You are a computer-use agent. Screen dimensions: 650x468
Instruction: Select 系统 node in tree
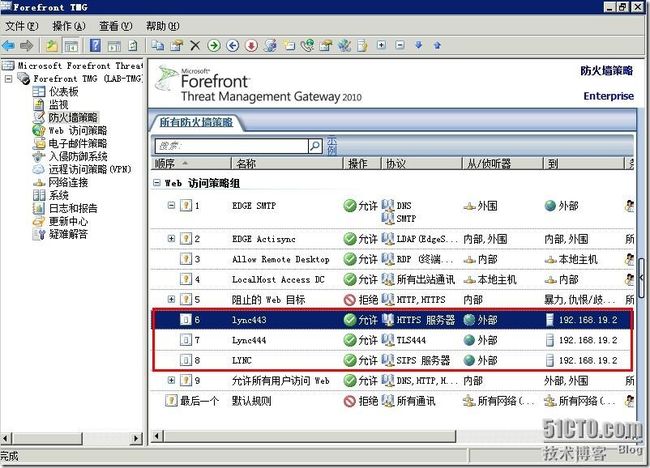pyautogui.click(x=58, y=195)
